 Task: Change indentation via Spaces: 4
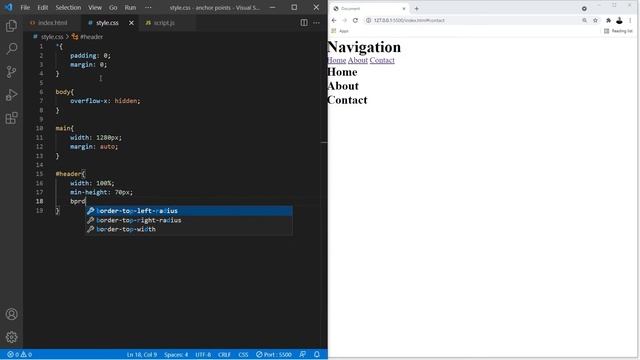(176, 354)
